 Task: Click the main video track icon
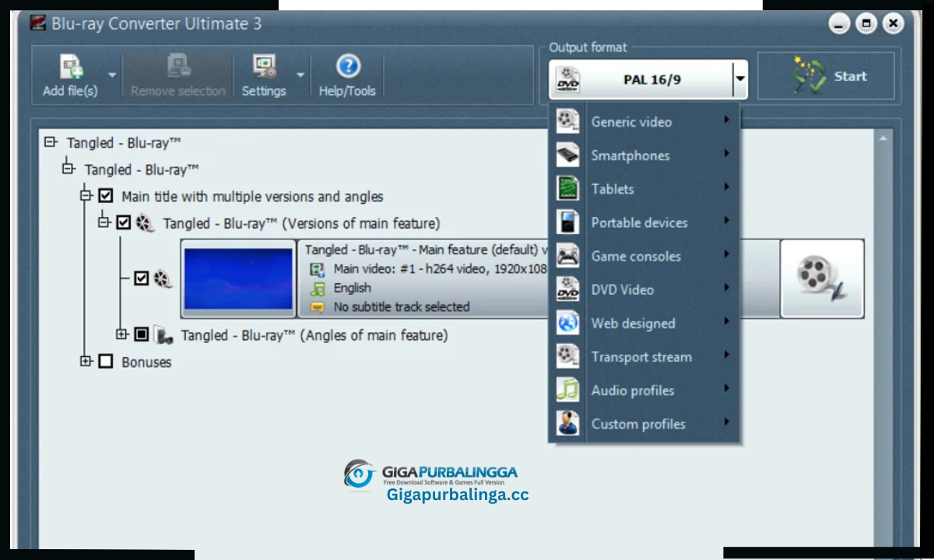click(x=318, y=269)
